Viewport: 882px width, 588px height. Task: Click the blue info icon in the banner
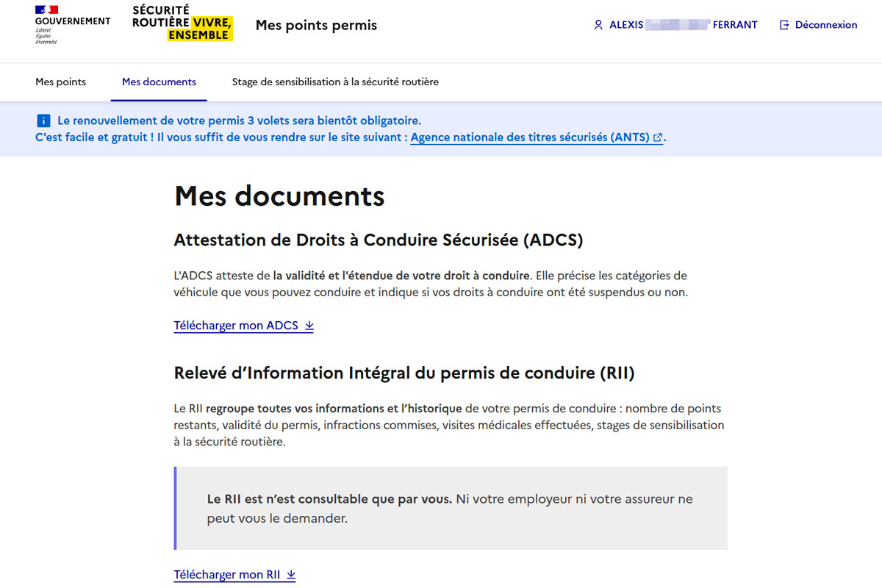click(43, 121)
